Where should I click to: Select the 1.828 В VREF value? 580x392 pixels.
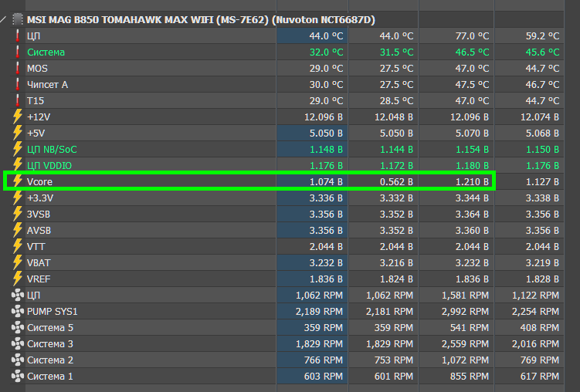(542, 279)
